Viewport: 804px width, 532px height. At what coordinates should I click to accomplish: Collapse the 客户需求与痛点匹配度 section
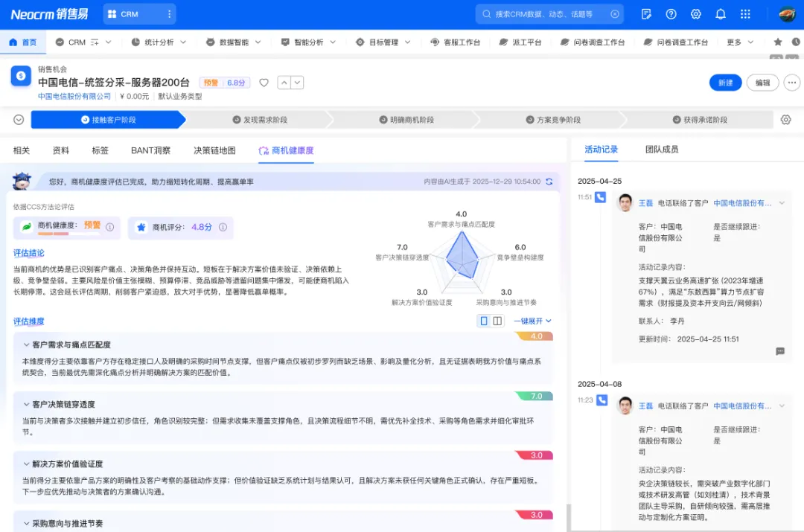[x=25, y=345]
